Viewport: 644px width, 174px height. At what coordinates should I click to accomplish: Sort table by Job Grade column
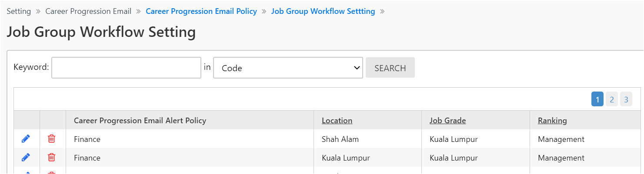click(447, 121)
